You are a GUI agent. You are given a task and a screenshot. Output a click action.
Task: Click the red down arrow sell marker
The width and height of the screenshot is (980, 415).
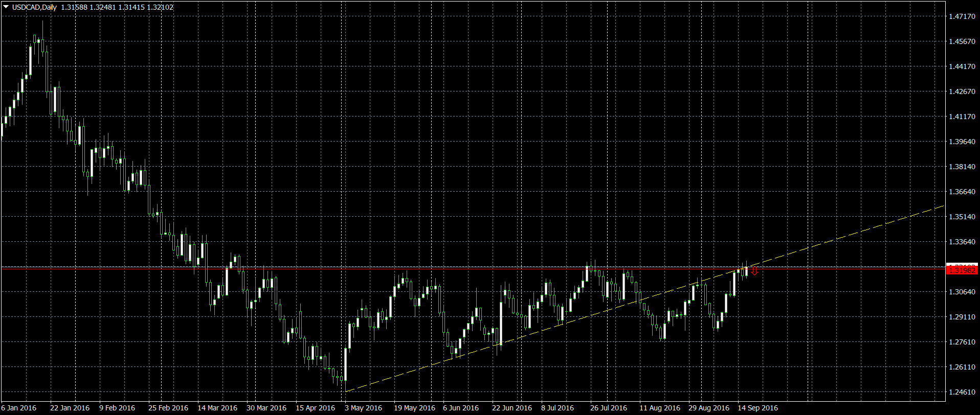click(754, 271)
